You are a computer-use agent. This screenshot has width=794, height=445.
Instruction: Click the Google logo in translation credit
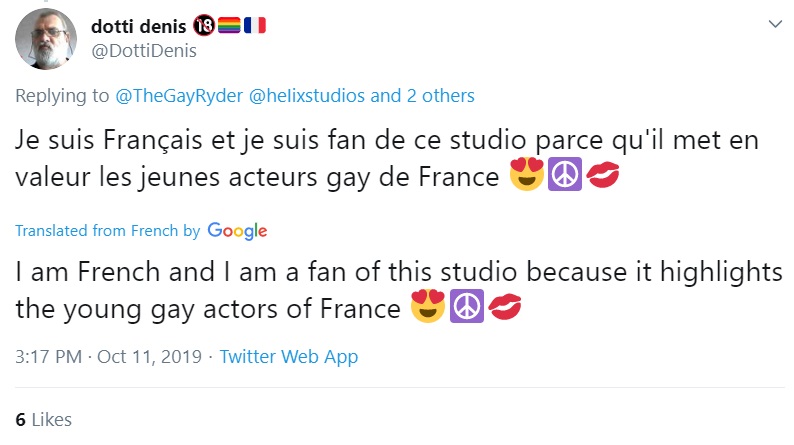pos(238,231)
